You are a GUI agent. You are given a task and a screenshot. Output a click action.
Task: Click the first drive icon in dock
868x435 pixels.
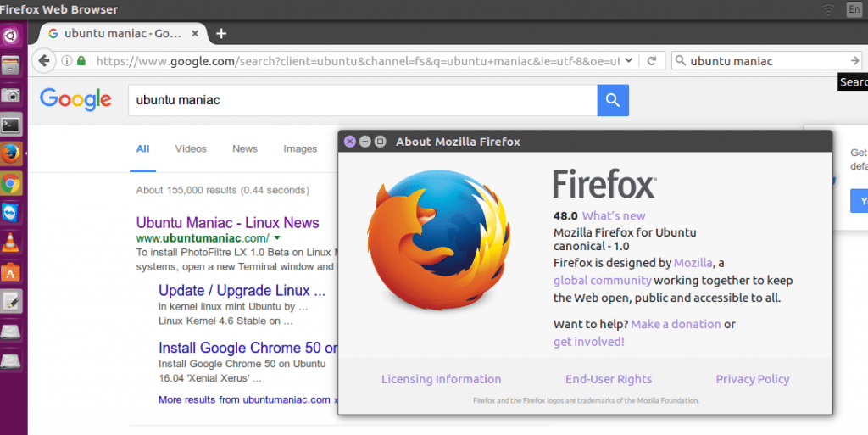[10, 332]
